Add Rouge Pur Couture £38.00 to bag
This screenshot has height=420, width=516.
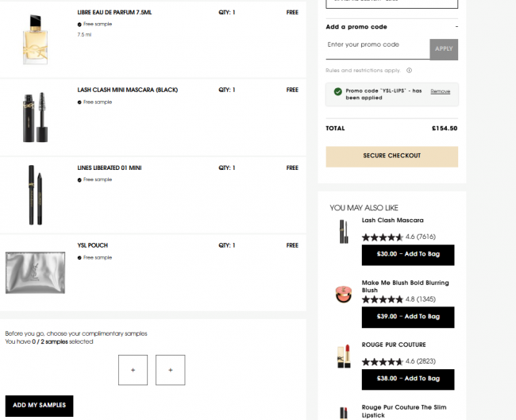point(408,380)
